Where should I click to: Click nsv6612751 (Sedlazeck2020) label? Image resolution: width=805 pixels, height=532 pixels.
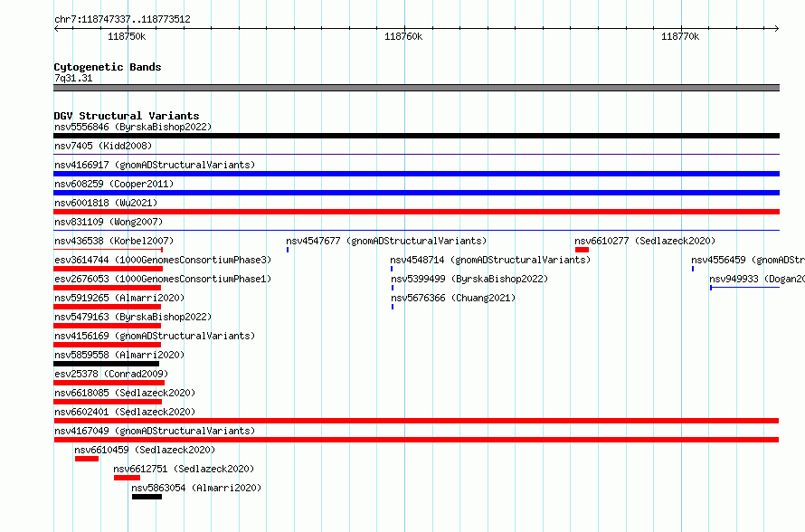184,469
